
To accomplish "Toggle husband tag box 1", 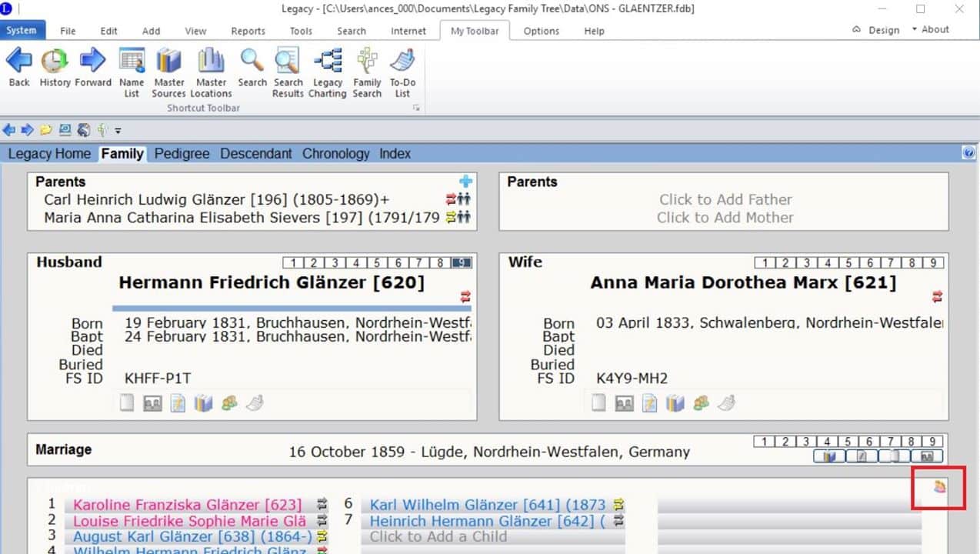I will (293, 262).
